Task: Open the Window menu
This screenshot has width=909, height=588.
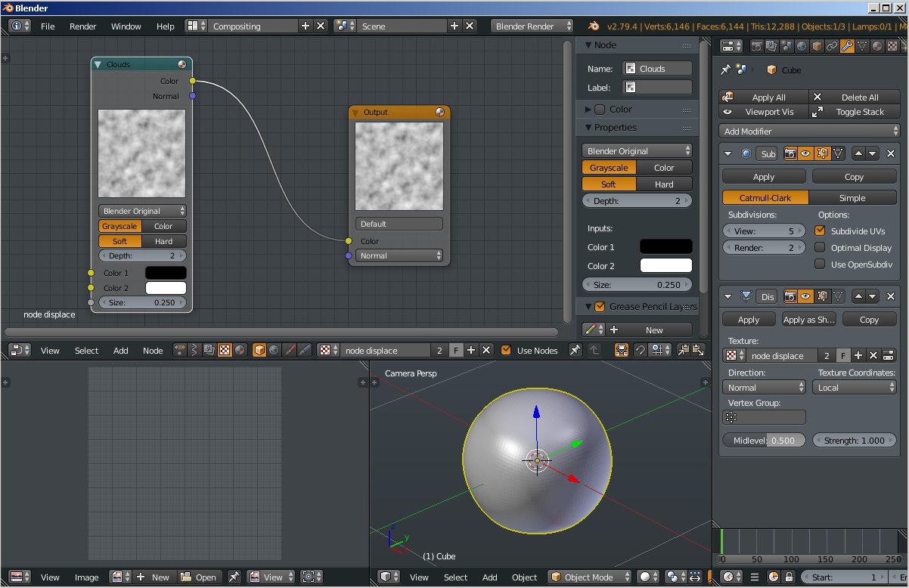Action: pos(126,26)
